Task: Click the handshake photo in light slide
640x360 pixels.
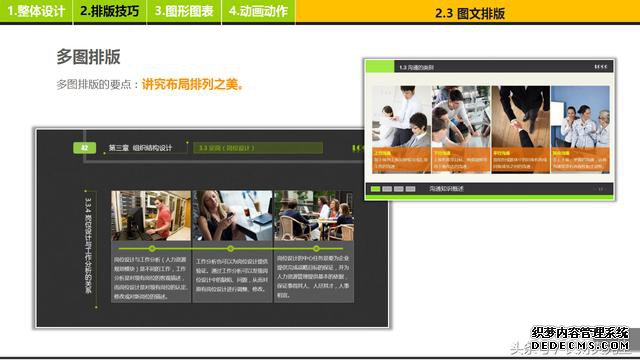Action: coord(520,117)
